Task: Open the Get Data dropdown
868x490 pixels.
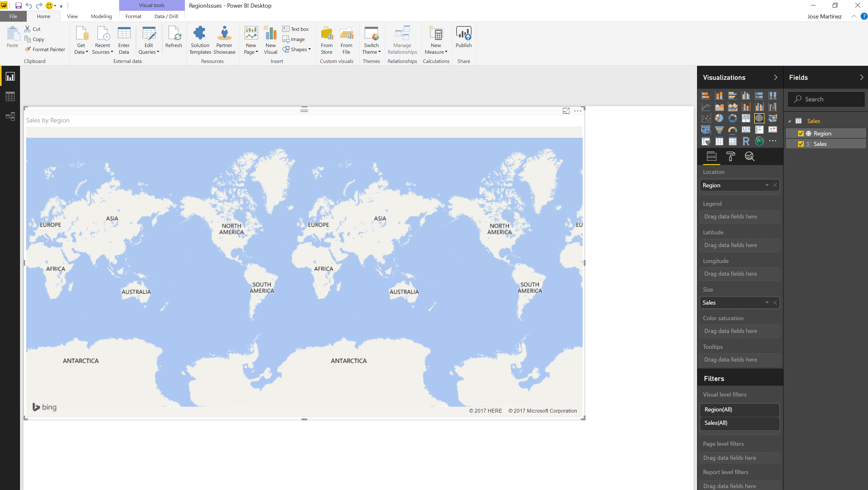Action: (81, 40)
